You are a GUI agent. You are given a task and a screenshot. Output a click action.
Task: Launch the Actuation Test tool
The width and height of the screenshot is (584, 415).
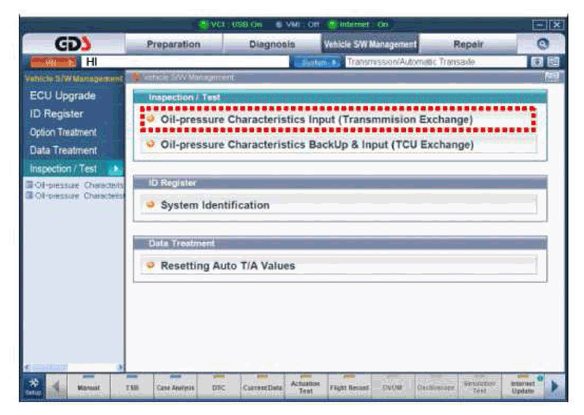point(305,387)
